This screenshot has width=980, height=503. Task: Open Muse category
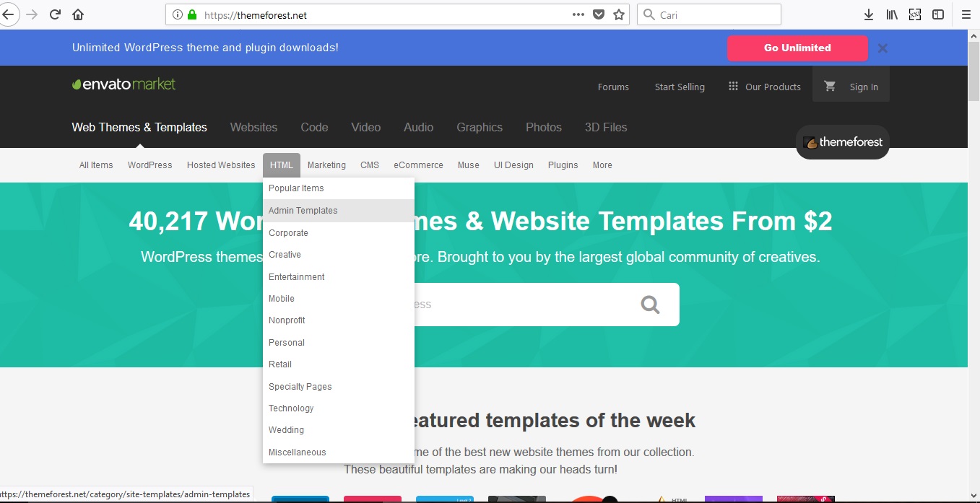click(x=469, y=165)
